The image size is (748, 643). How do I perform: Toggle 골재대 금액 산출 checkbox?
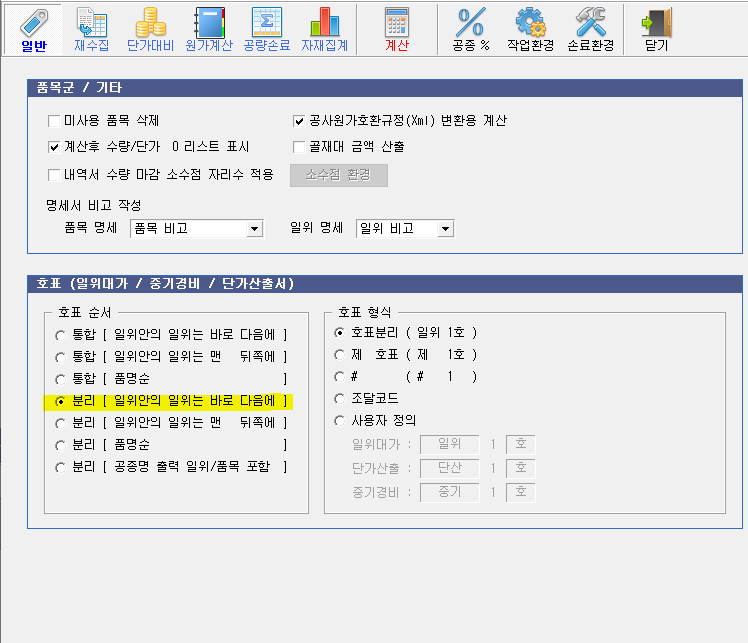click(x=299, y=147)
